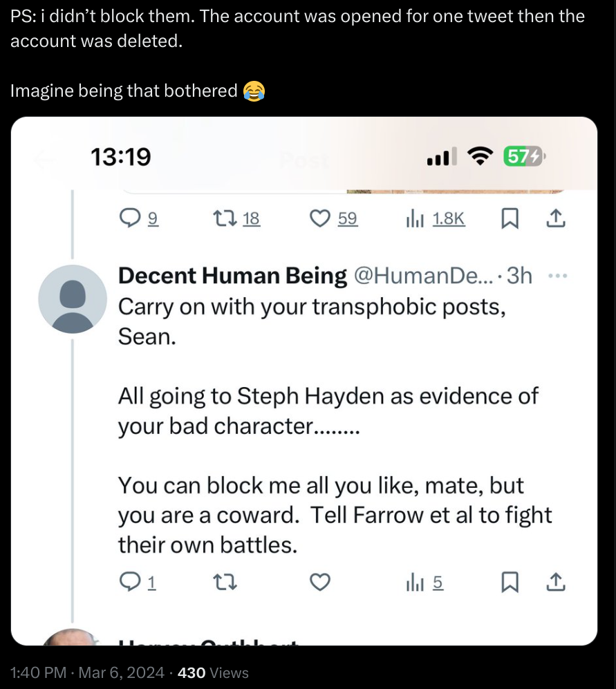This screenshot has height=689, width=616.
Task: Bookmark the top post in screenshot
Action: coord(509,219)
